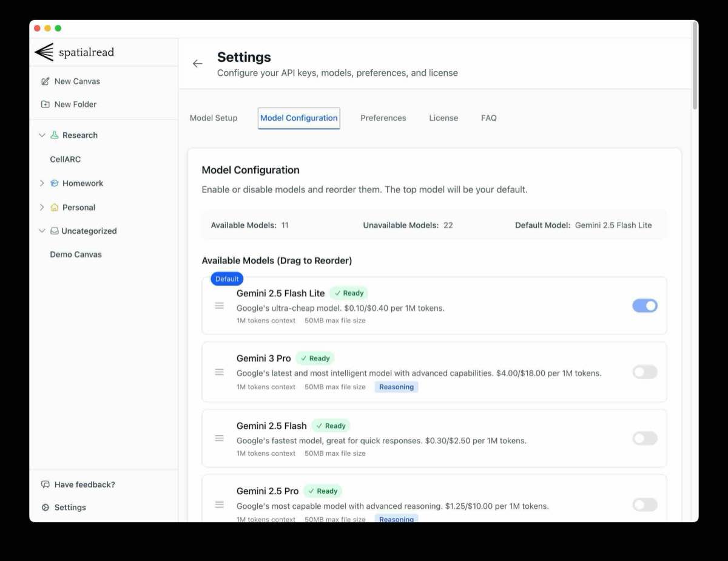The image size is (728, 561).
Task: Click the Available Models: 11 text
Action: [250, 225]
